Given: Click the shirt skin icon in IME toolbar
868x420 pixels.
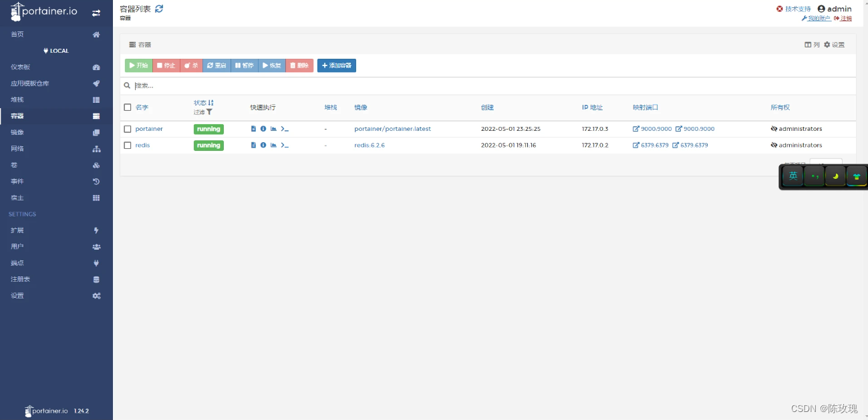Looking at the screenshot, I should click(856, 176).
